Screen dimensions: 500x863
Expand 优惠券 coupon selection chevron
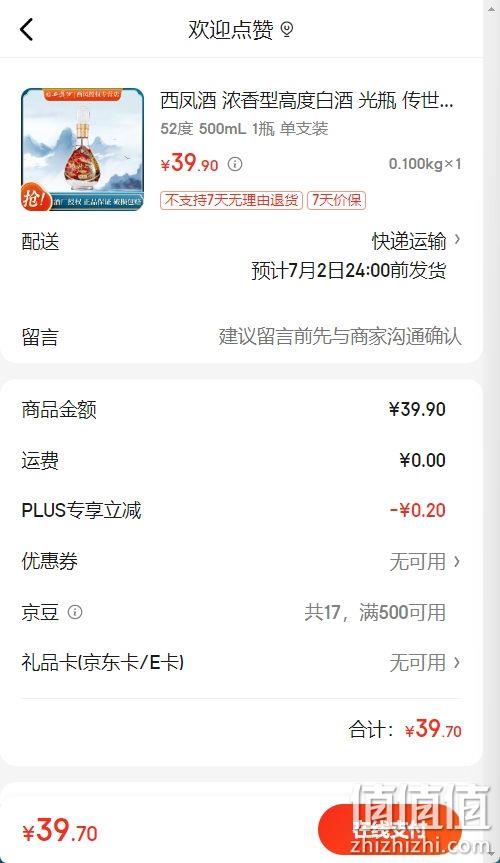456,561
